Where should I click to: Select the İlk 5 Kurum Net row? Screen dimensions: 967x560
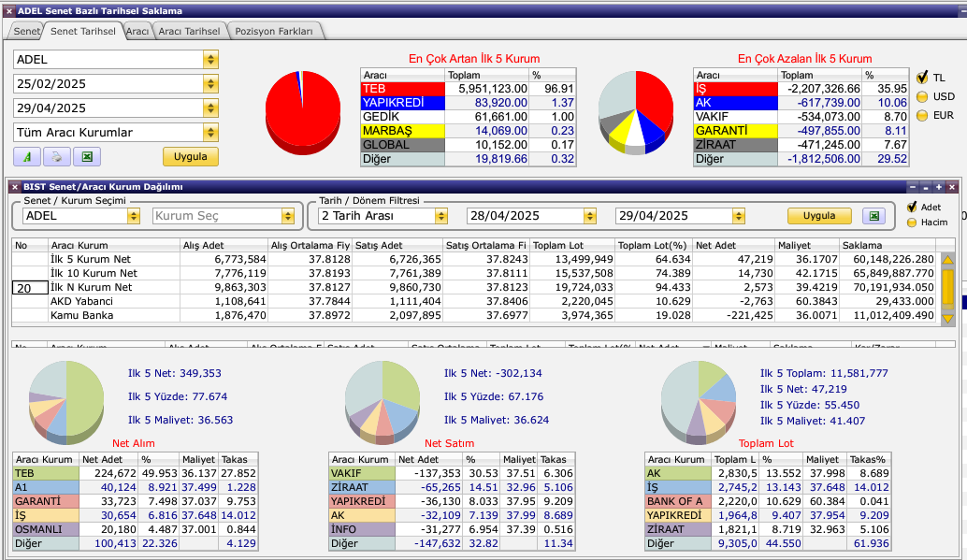pyautogui.click(x=474, y=260)
